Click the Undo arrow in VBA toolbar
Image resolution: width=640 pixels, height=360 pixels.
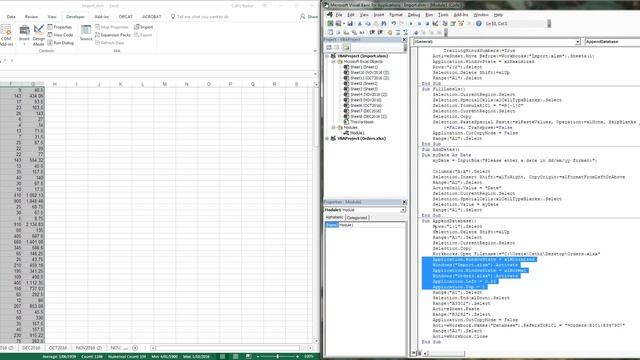click(x=393, y=24)
